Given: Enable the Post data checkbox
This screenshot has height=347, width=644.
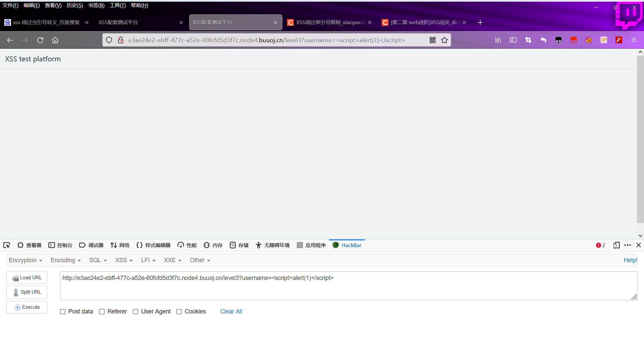Looking at the screenshot, I should [x=62, y=311].
